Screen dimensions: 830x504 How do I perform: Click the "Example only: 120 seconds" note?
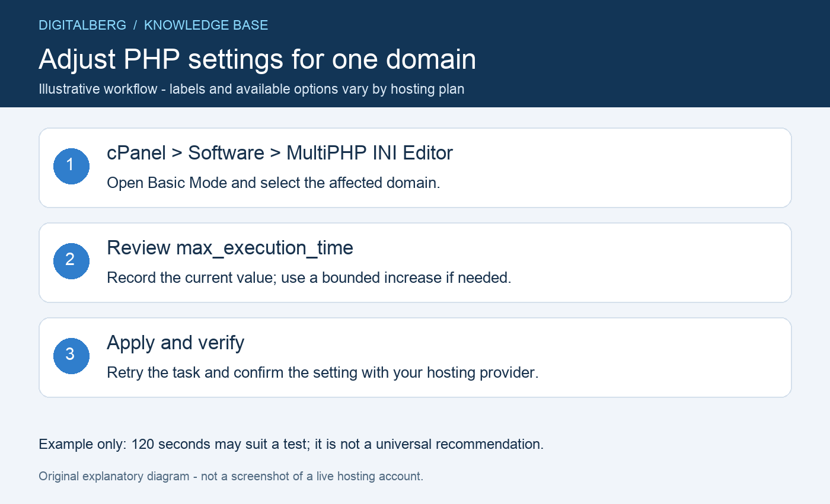click(291, 444)
